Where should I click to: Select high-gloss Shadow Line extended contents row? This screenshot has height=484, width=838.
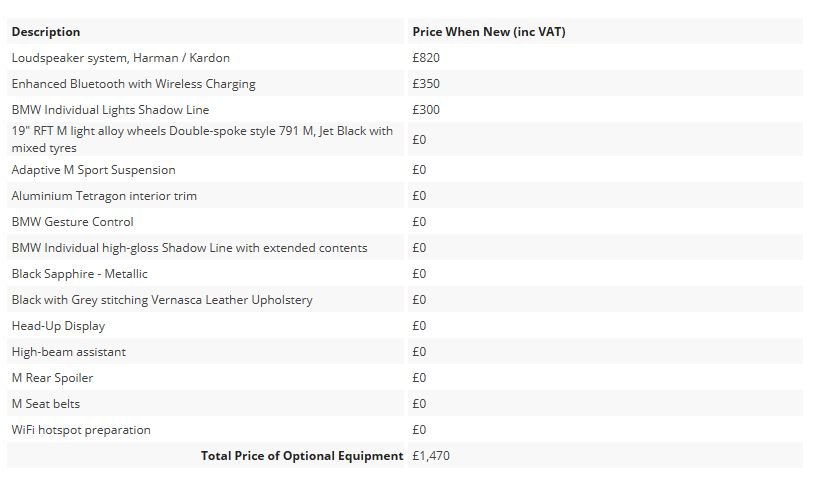(x=405, y=248)
